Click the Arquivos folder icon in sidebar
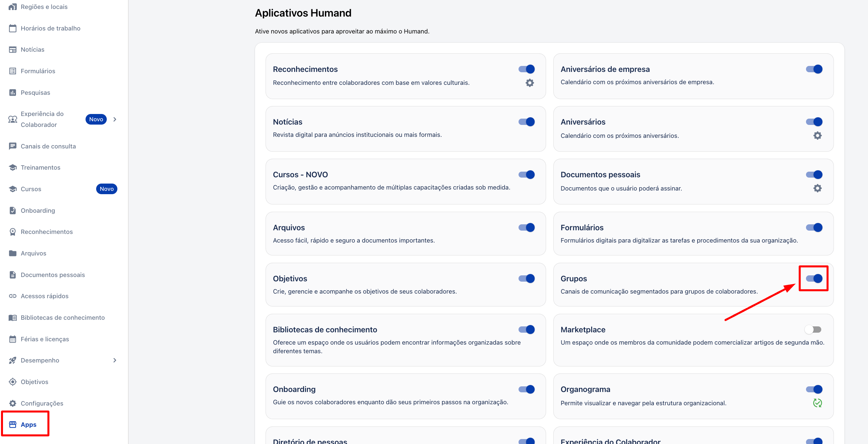Image resolution: width=868 pixels, height=444 pixels. tap(13, 253)
